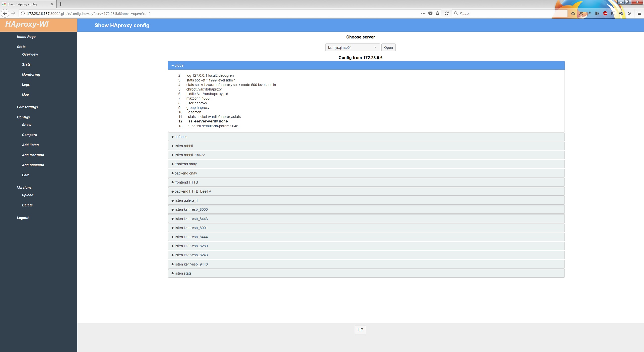The height and width of the screenshot is (352, 644).
Task: Reload the current page
Action: coord(447,13)
